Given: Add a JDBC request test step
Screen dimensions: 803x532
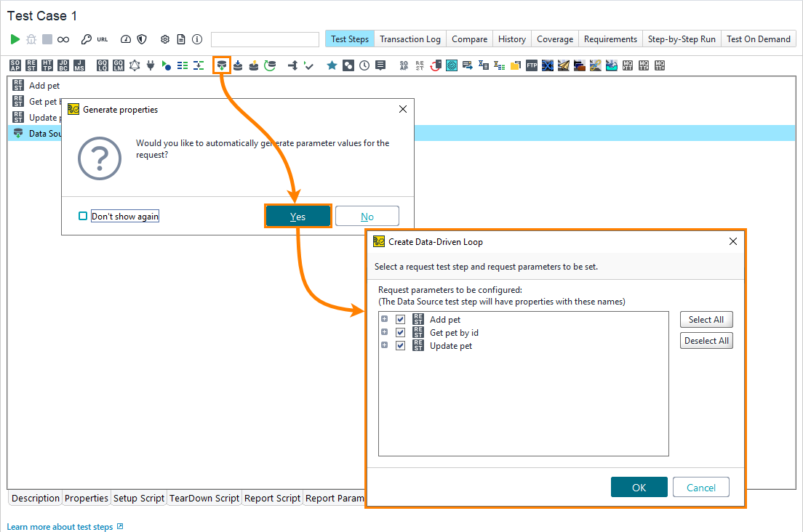Looking at the screenshot, I should click(x=62, y=65).
